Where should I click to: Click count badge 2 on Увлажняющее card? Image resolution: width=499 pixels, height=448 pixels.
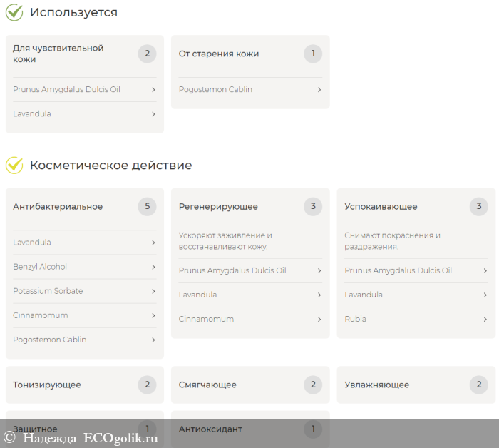point(478,385)
